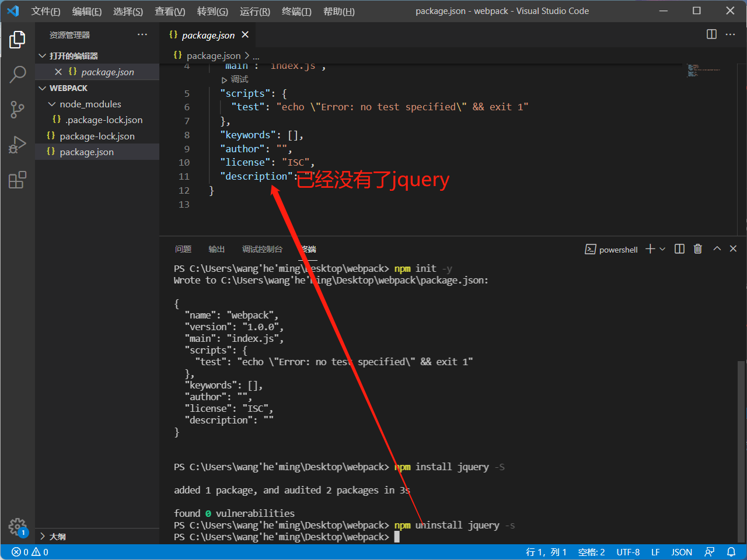The width and height of the screenshot is (747, 560).
Task: Create a new terminal with plus icon
Action: [x=650, y=249]
